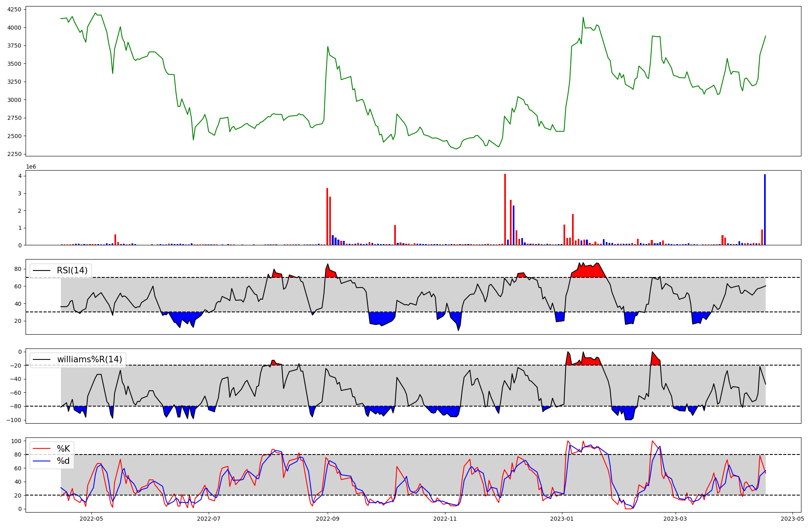Viewport: 812px width, 528px height.
Task: Click the 2022-11 date tick label
Action: pyautogui.click(x=445, y=519)
